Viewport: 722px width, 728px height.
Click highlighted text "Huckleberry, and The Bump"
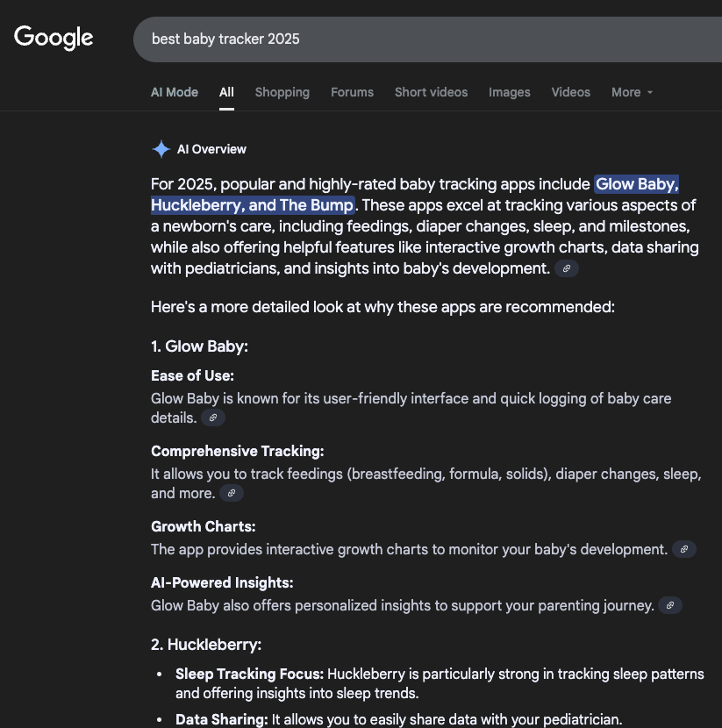[x=253, y=205]
